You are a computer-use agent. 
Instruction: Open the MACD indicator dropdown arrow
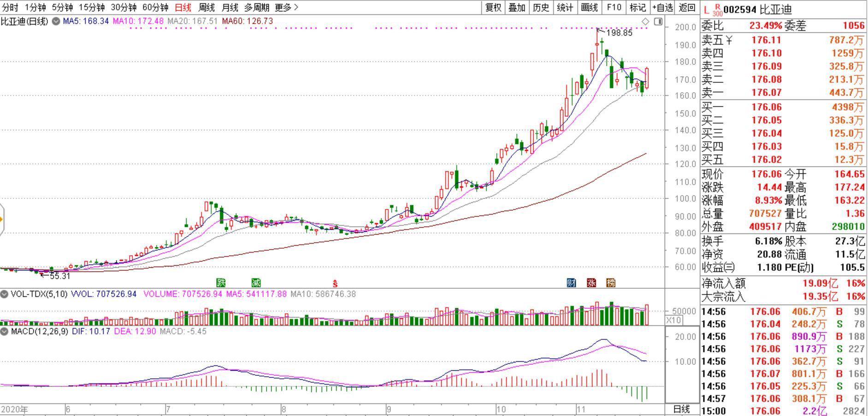4,331
